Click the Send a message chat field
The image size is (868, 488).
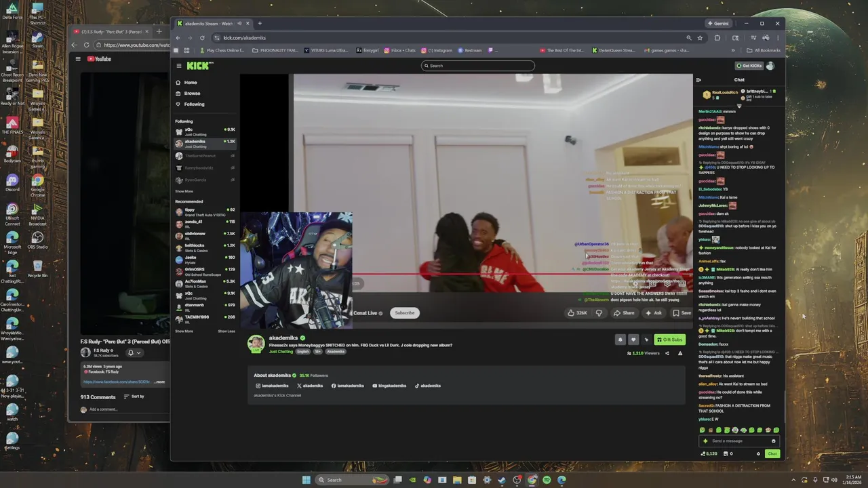tap(739, 441)
